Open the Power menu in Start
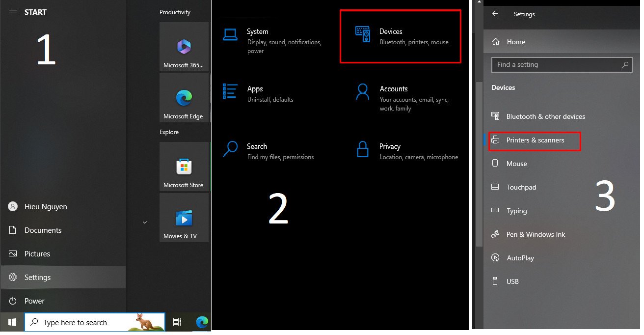Image resolution: width=644 pixels, height=335 pixels. [x=34, y=301]
